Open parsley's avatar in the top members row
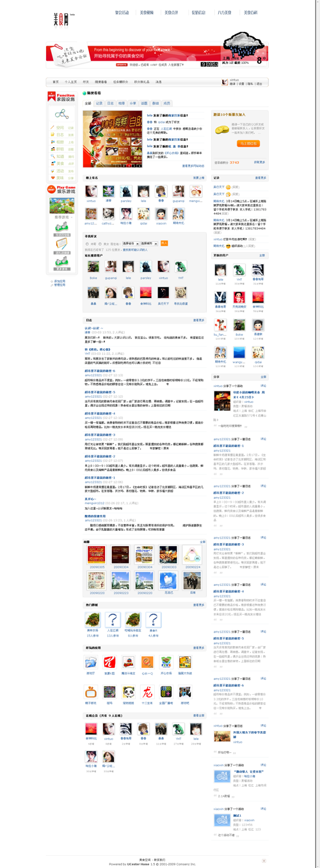Image resolution: width=320 pixels, height=868 pixels. 125,192
